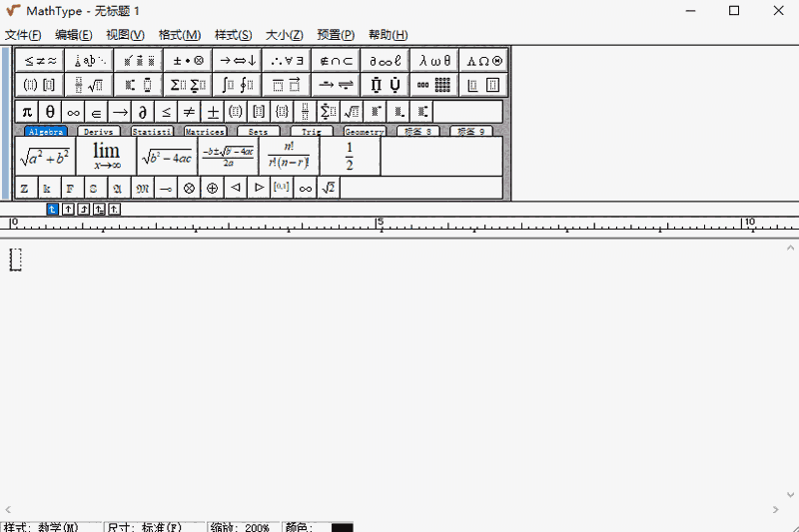799x532 pixels.
Task: Insert the right-pointing triangle symbol
Action: pos(259,189)
